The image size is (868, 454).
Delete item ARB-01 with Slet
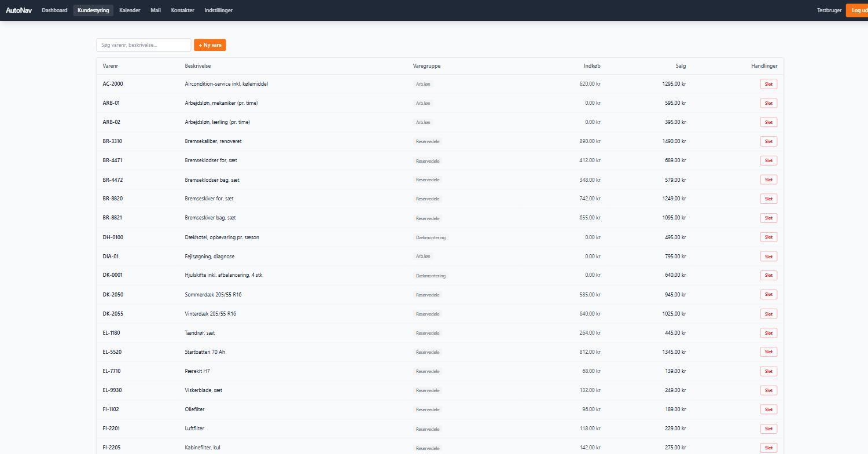pyautogui.click(x=768, y=103)
